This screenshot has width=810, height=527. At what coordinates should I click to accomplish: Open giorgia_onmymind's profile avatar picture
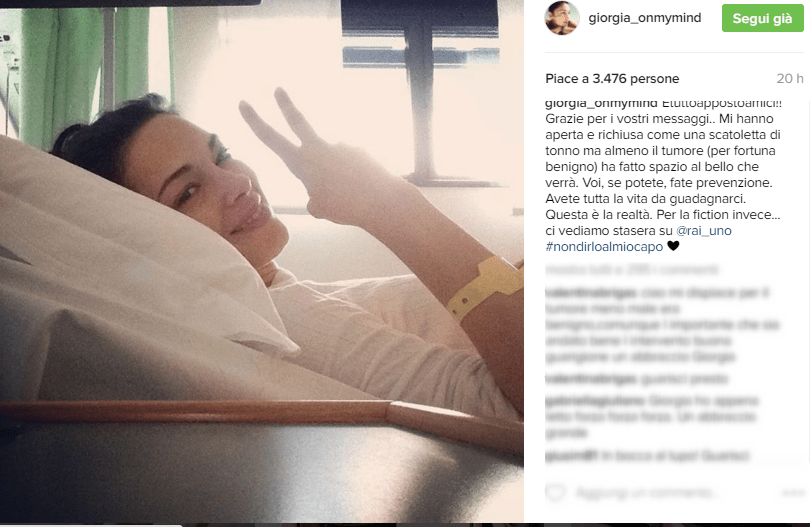tap(562, 18)
